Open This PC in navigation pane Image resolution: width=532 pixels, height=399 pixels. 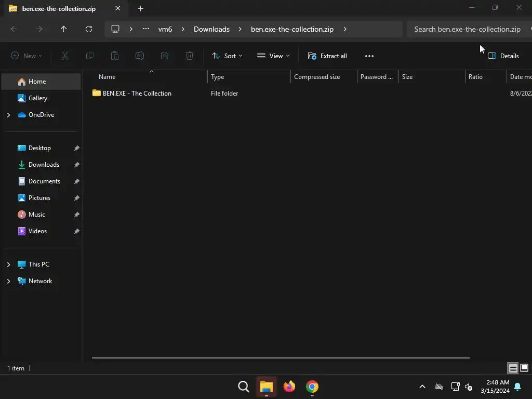point(38,264)
